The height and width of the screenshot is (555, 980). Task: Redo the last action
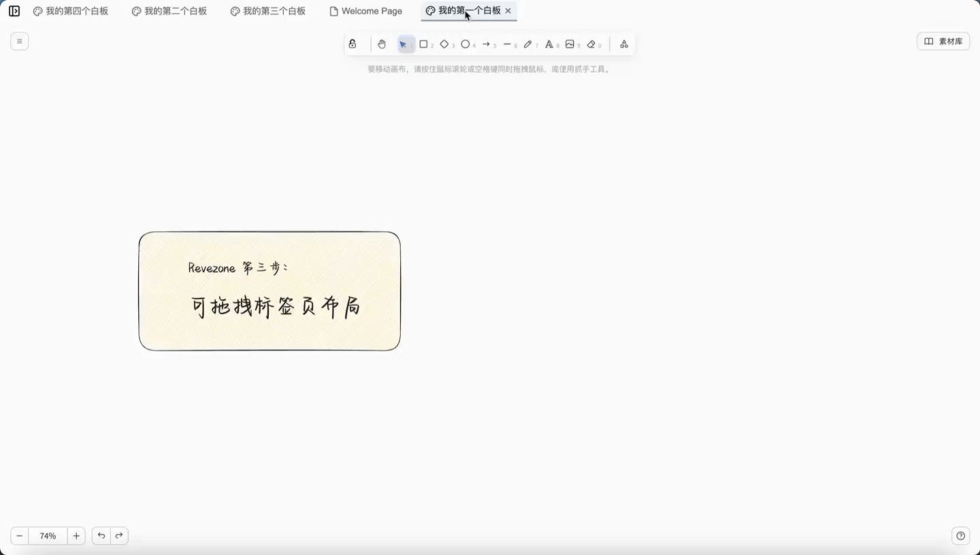click(x=119, y=536)
